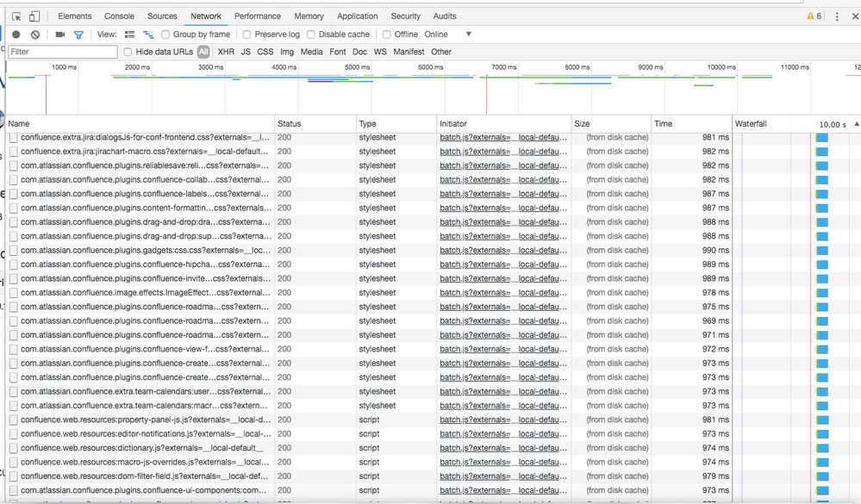Switch to large request rows view
This screenshot has width=861, height=504.
[130, 34]
